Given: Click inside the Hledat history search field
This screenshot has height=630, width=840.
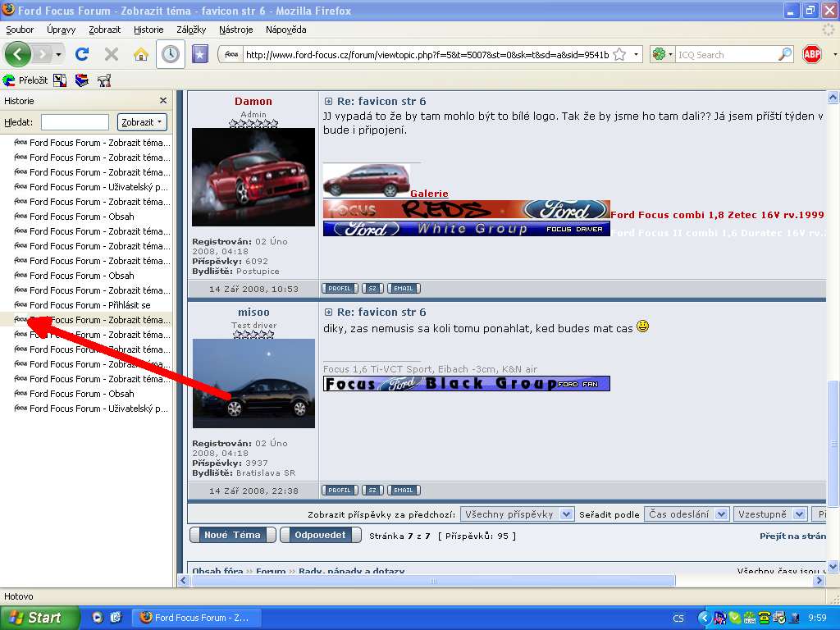Looking at the screenshot, I should 75,122.
